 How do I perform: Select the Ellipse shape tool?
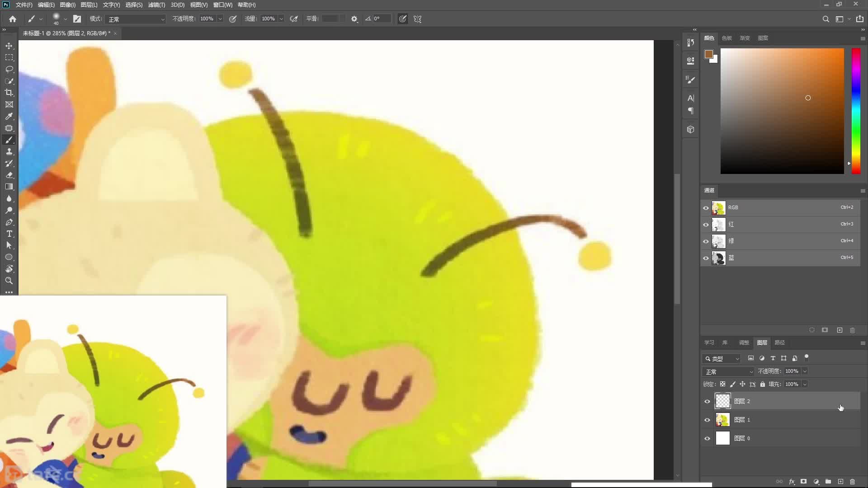pos(9,257)
